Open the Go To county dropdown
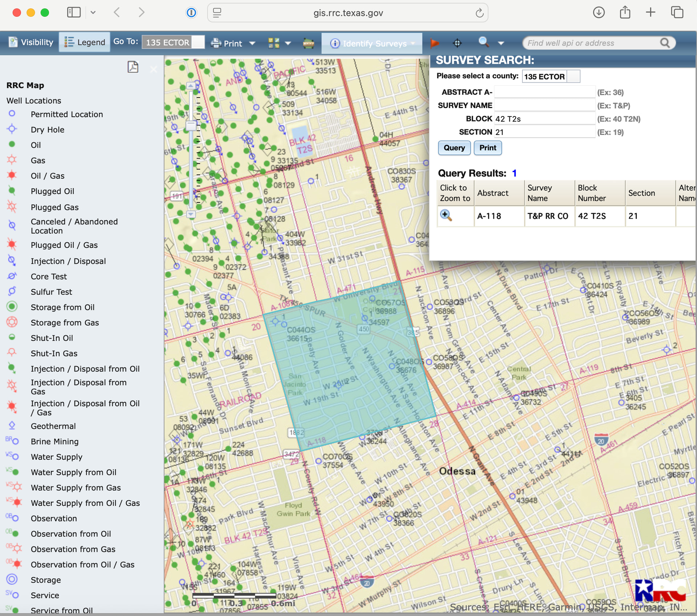This screenshot has width=697, height=616. (198, 42)
